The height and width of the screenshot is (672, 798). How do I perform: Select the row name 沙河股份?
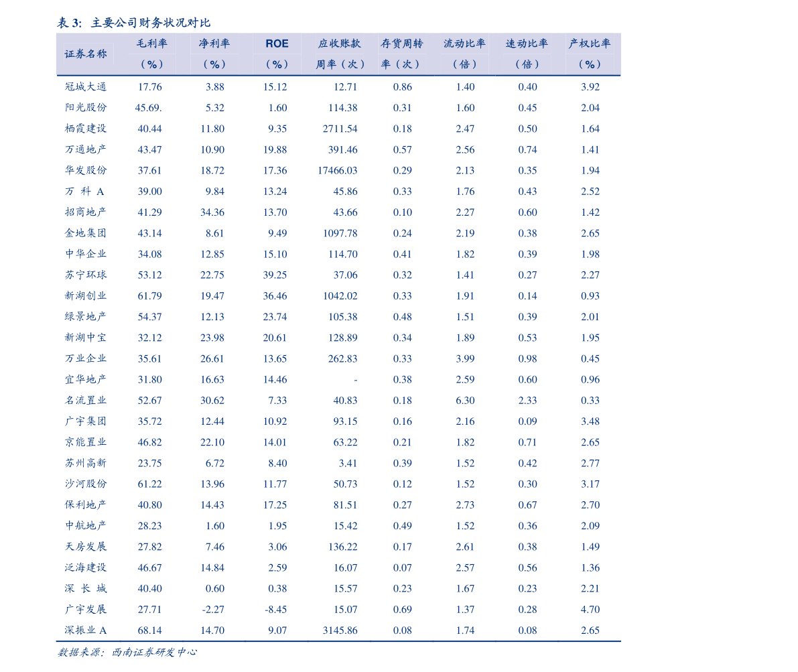(86, 484)
